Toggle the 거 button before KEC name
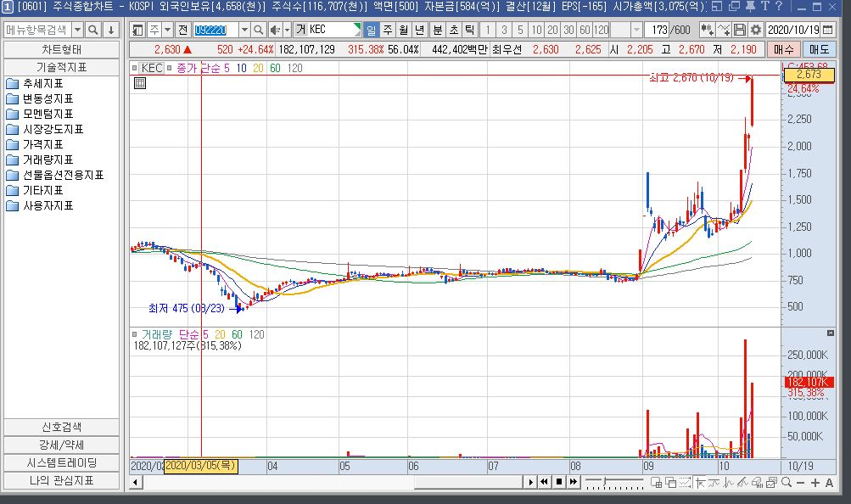Image resolution: width=851 pixels, height=504 pixels. click(301, 30)
